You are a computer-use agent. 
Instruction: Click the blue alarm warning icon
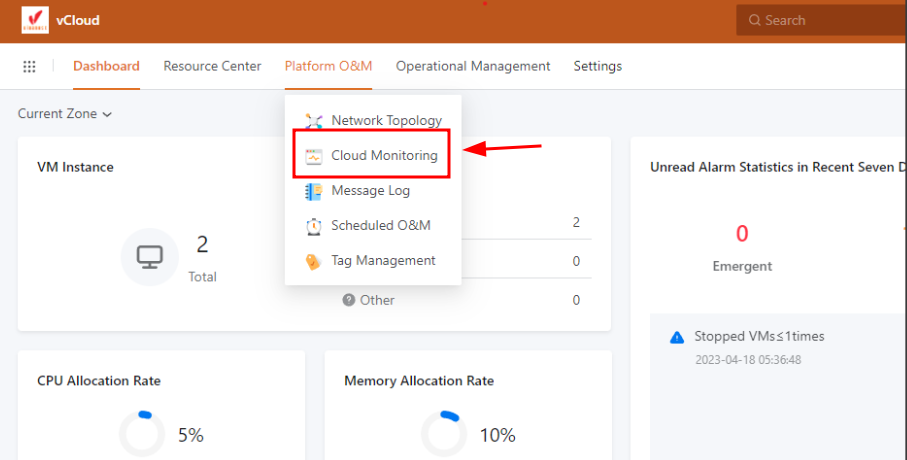tap(677, 337)
